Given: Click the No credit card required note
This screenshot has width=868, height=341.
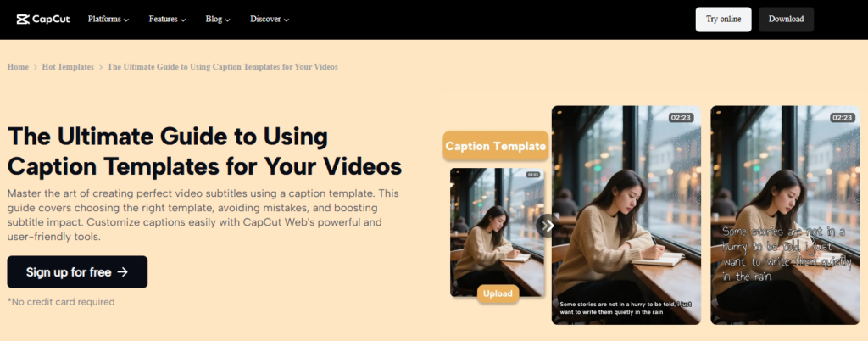Looking at the screenshot, I should pos(61,302).
